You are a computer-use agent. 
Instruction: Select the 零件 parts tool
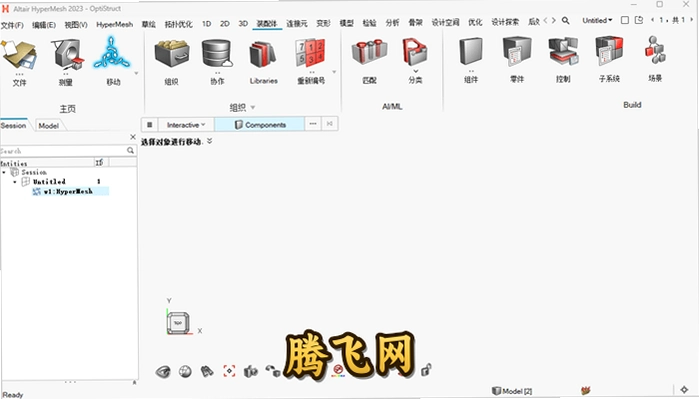click(x=516, y=52)
